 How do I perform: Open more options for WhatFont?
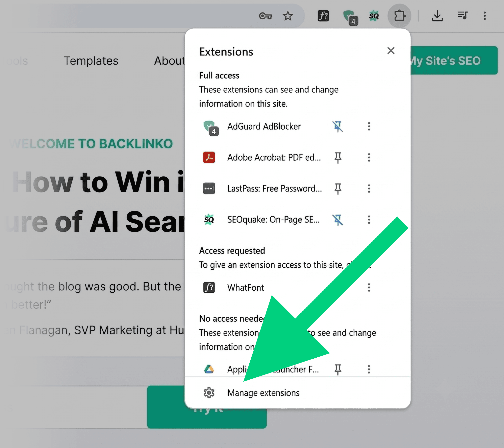(x=369, y=288)
